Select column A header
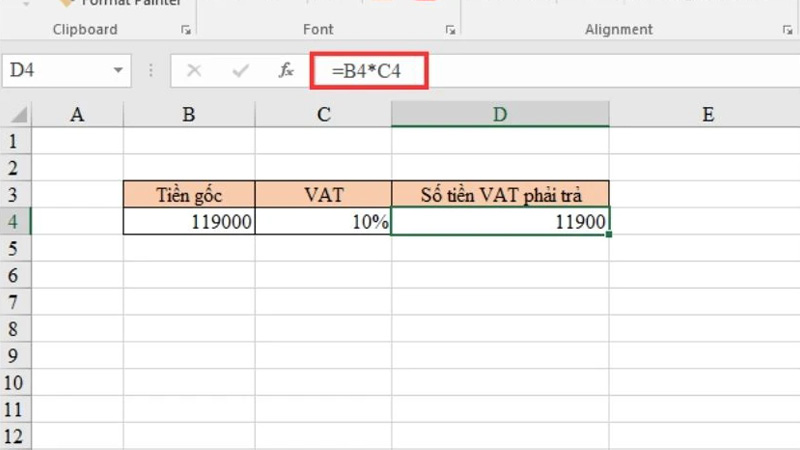The image size is (800, 450). 77,114
